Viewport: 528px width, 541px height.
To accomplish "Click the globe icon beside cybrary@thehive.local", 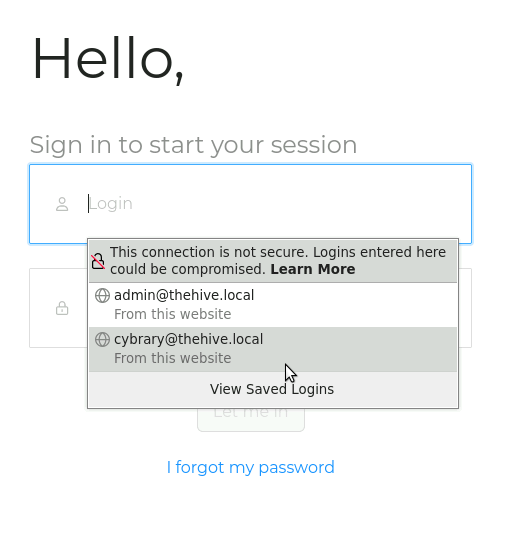I will coord(102,340).
